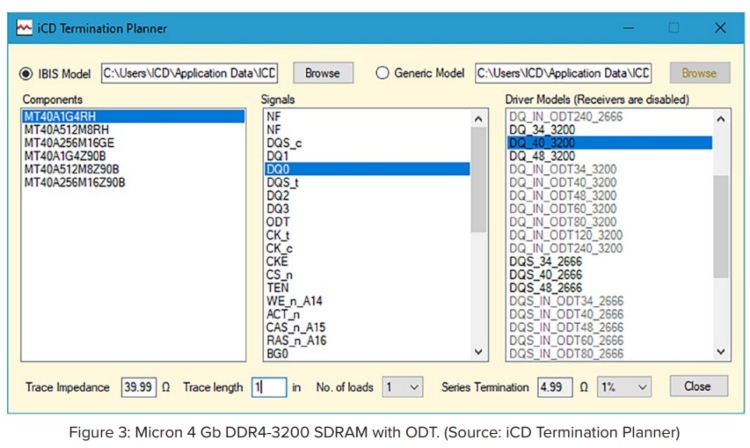This screenshot has width=750, height=448.
Task: Select signal DQ3
Action: [367, 209]
